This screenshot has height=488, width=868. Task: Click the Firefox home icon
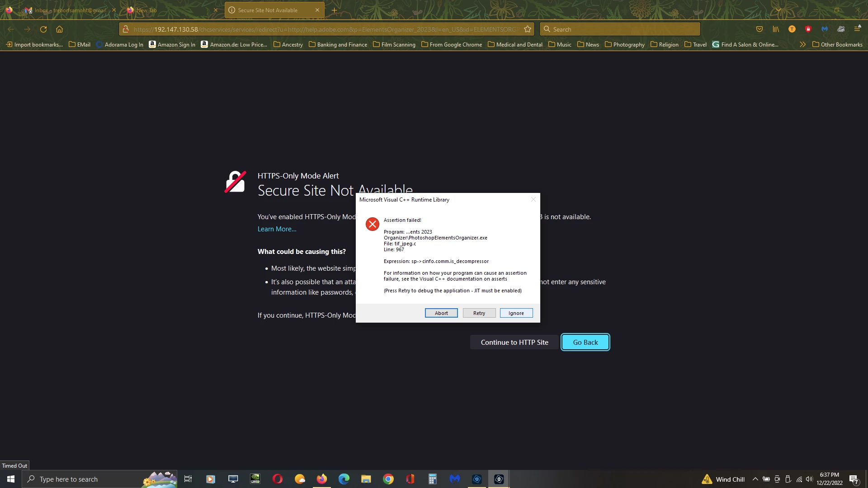[x=59, y=29]
